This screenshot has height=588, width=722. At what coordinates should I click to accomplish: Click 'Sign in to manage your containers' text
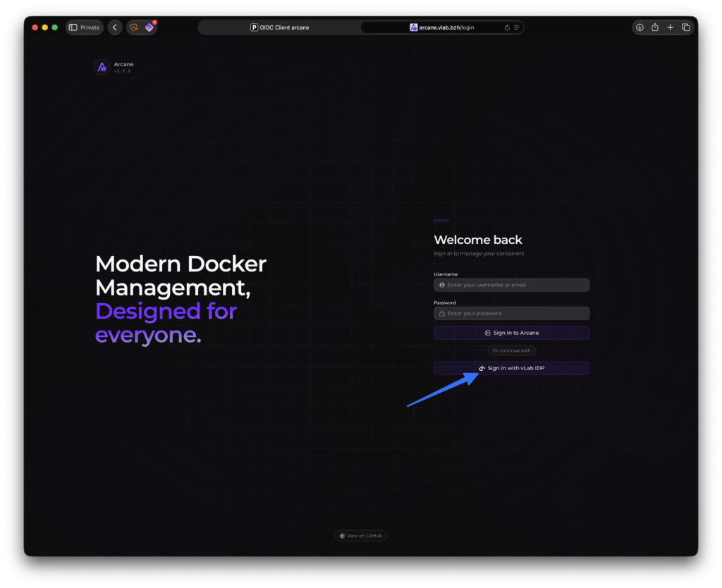[x=479, y=254]
